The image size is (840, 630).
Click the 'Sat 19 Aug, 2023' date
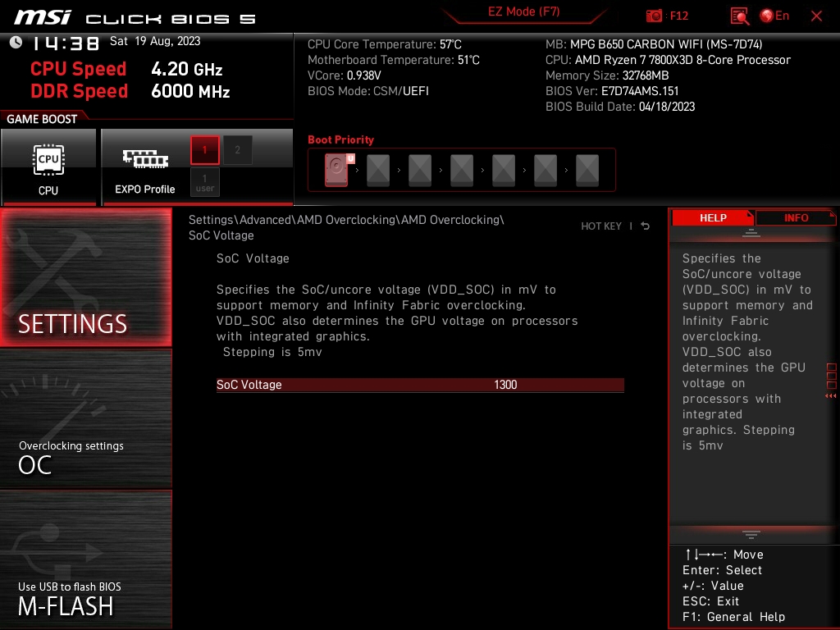[155, 41]
